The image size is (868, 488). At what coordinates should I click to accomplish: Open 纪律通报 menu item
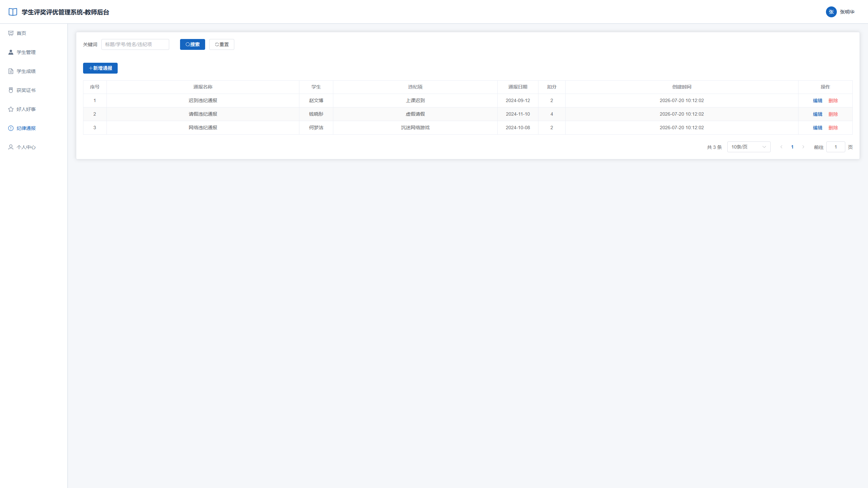coord(34,128)
